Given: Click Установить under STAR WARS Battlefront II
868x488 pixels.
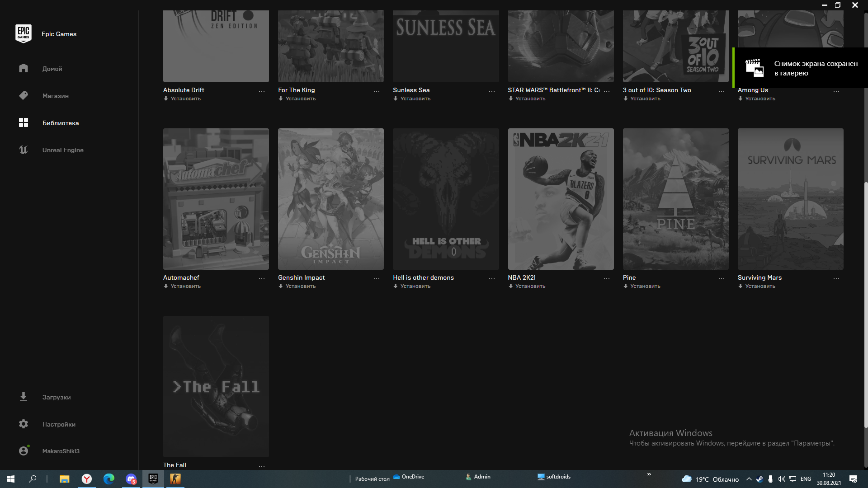Looking at the screenshot, I should click(530, 99).
